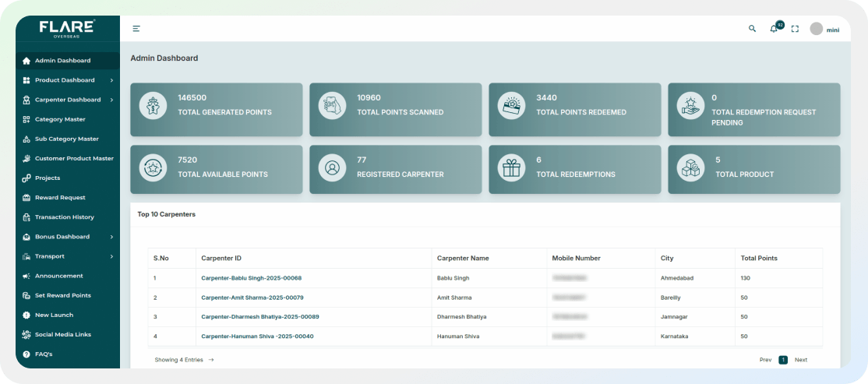
Task: Open the search magnifier icon in header
Action: 753,29
